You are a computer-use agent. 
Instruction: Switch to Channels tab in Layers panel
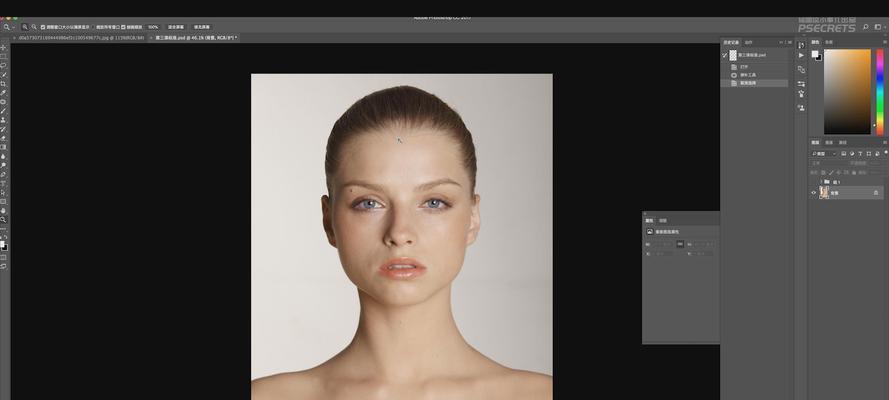pyautogui.click(x=829, y=142)
